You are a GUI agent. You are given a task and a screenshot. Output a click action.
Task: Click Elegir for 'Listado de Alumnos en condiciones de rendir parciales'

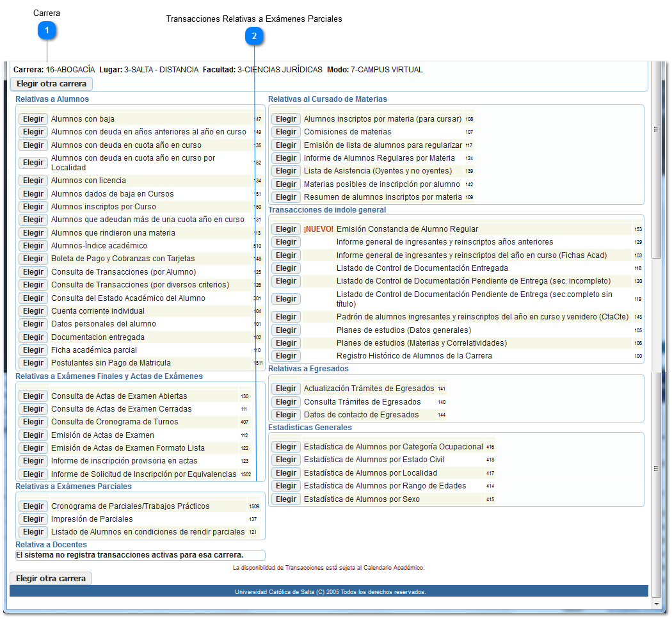(x=33, y=532)
